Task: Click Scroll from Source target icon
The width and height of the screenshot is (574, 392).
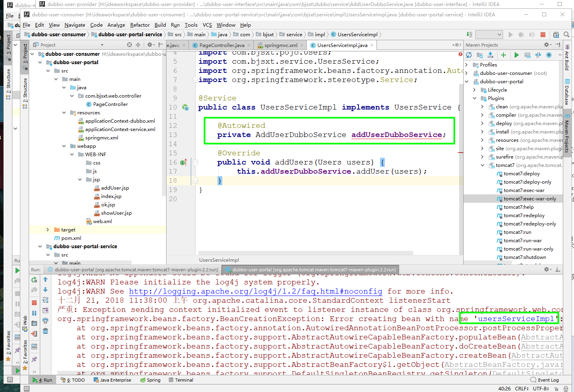Action: click(129, 45)
